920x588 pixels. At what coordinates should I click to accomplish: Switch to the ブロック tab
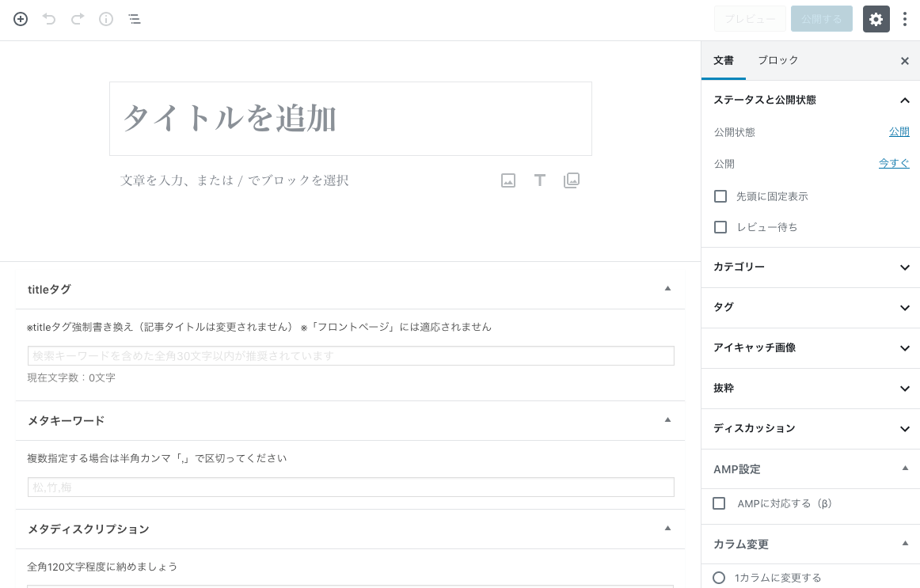777,60
